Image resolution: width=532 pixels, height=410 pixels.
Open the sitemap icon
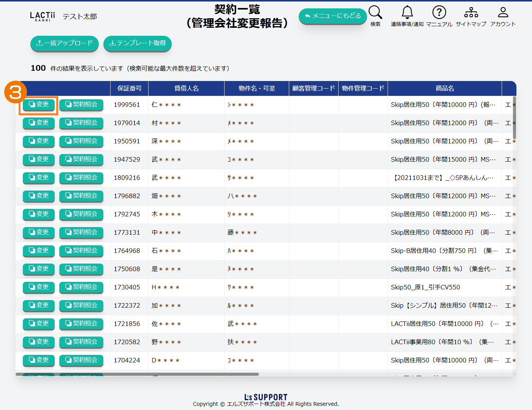pyautogui.click(x=471, y=13)
